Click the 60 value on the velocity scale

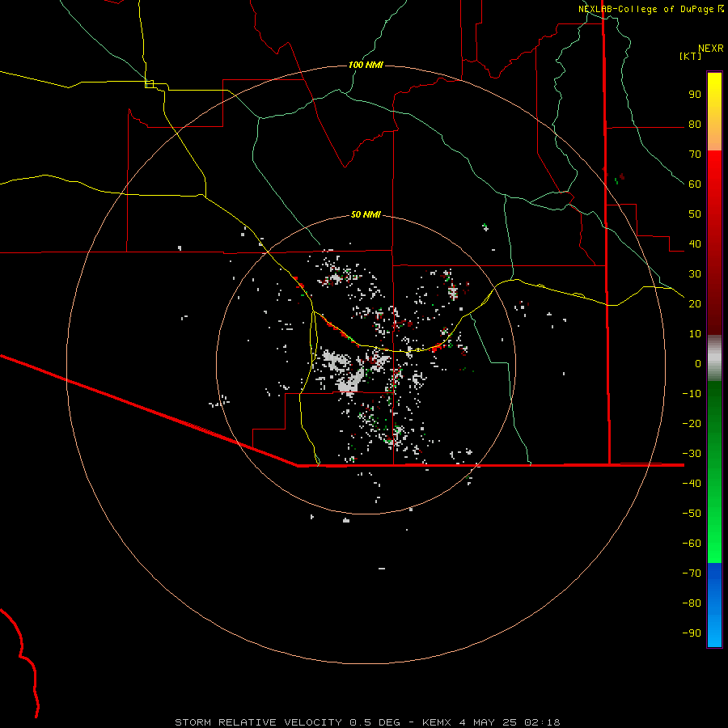(x=695, y=184)
